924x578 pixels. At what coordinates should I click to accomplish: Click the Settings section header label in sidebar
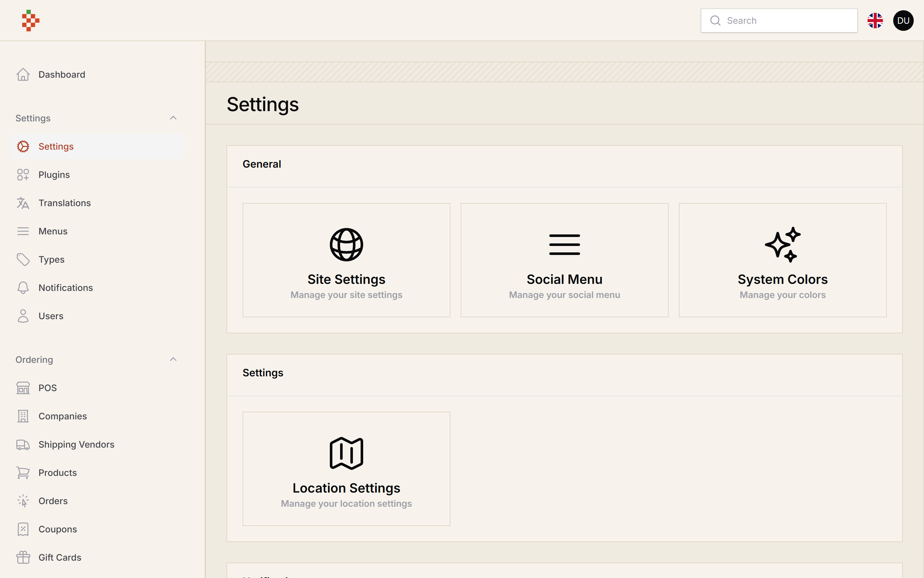tap(33, 118)
